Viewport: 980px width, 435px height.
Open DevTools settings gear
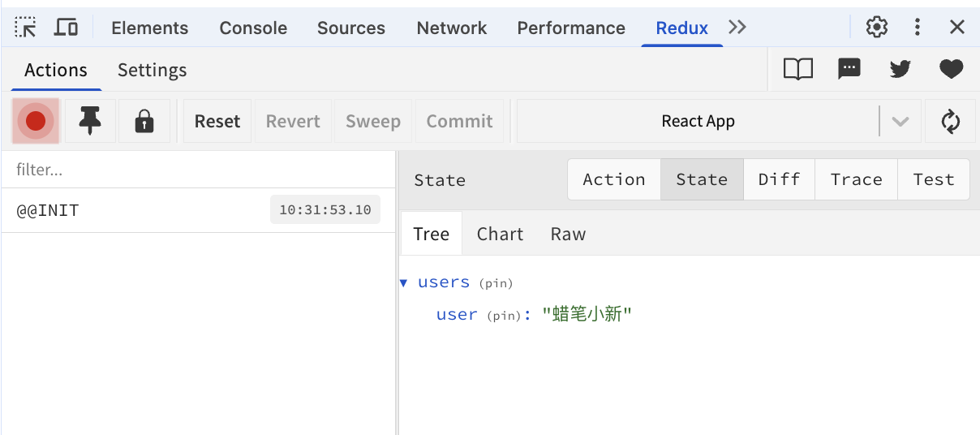click(876, 28)
